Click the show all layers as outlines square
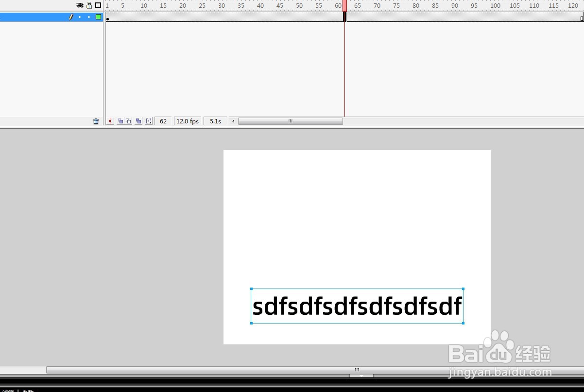Image resolution: width=584 pixels, height=392 pixels. pos(98,5)
